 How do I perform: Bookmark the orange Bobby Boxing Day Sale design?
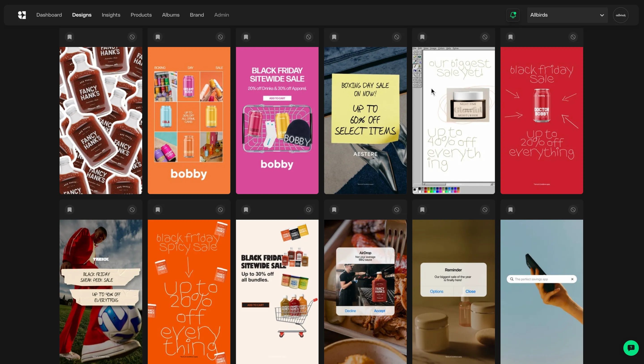click(158, 37)
